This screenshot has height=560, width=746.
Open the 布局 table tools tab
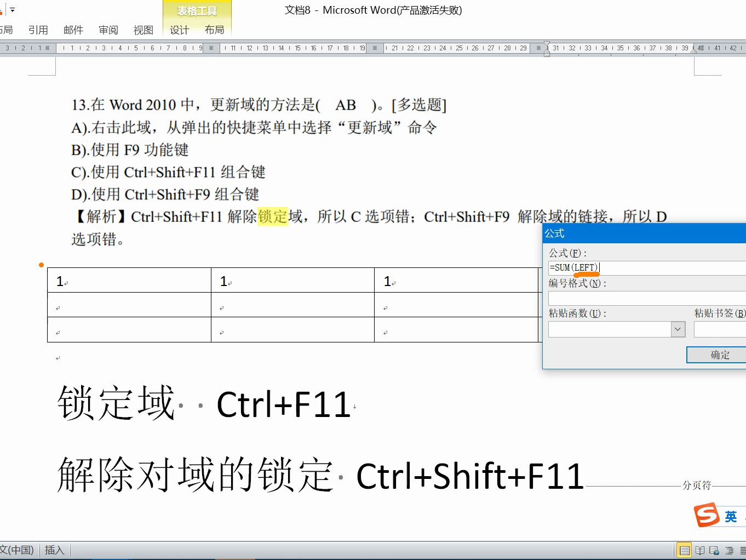[x=215, y=30]
